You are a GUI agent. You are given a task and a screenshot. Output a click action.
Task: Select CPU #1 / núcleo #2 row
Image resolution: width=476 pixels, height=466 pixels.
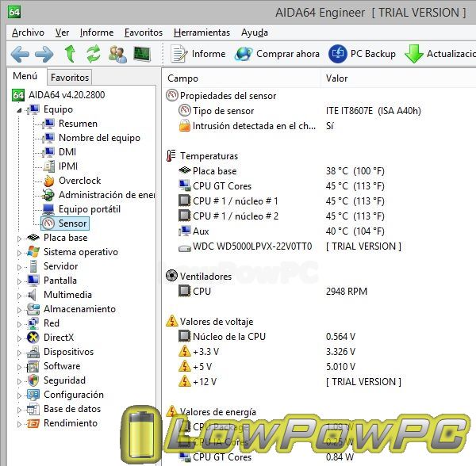pyautogui.click(x=320, y=216)
